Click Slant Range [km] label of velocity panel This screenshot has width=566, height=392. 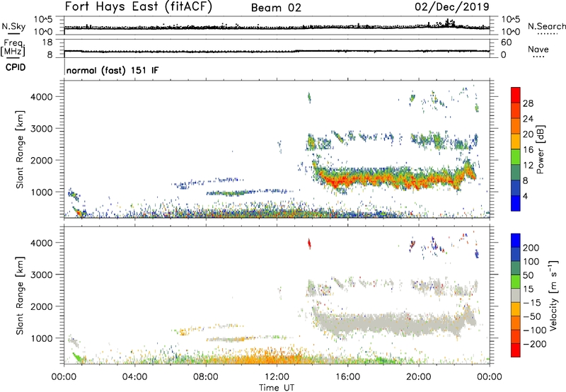pyautogui.click(x=20, y=296)
